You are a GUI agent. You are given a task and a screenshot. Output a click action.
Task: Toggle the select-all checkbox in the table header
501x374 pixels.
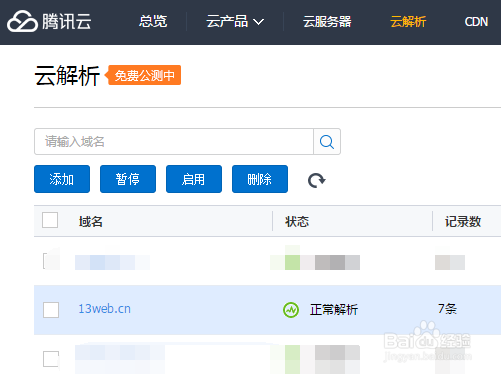pyautogui.click(x=50, y=220)
